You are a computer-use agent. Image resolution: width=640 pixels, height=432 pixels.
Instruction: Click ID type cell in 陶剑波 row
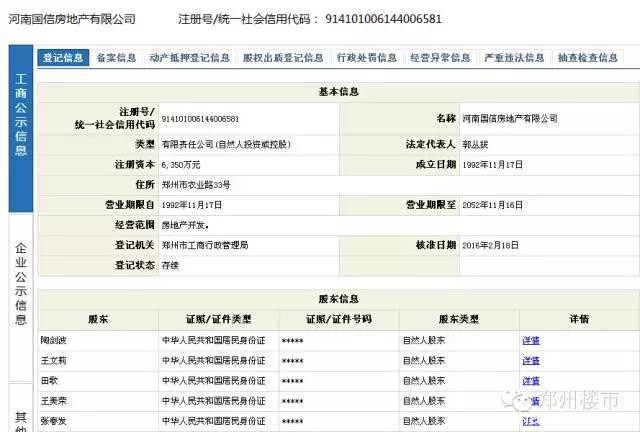point(214,340)
